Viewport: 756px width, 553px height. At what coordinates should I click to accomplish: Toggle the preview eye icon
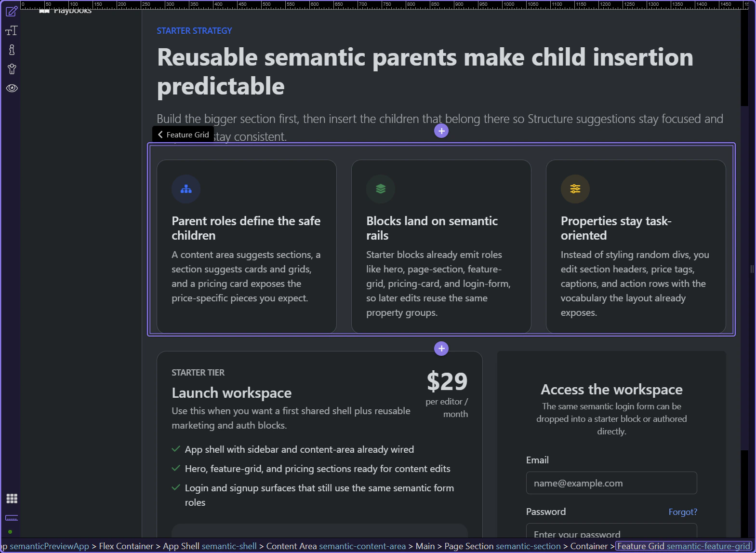[x=12, y=88]
